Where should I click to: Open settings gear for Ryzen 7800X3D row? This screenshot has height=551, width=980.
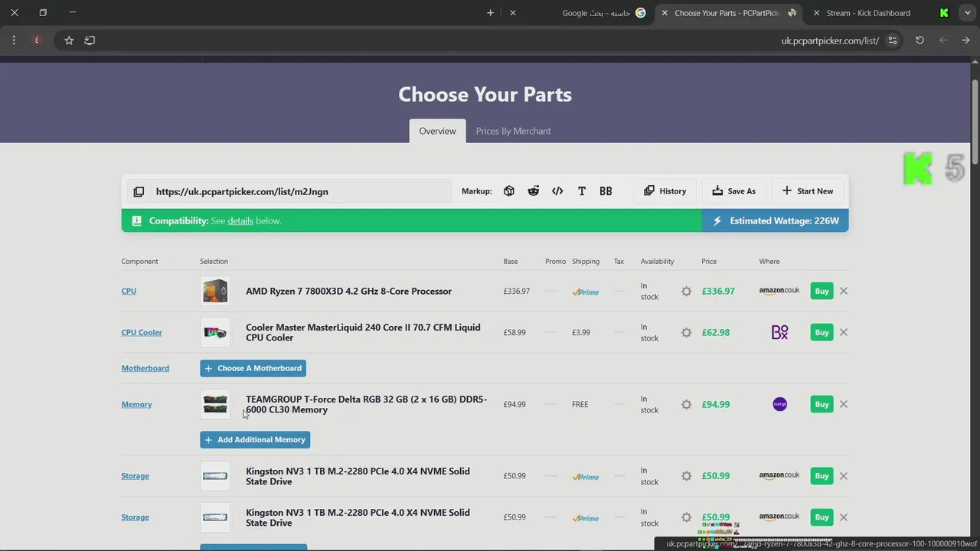686,292
